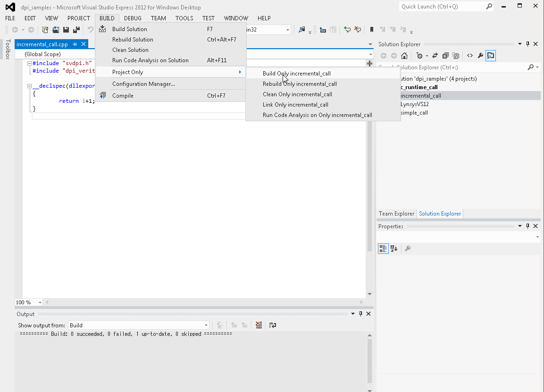Click the uncomment selected lines icon
Image resolution: width=544 pixels, height=392 pixels.
pos(358,30)
